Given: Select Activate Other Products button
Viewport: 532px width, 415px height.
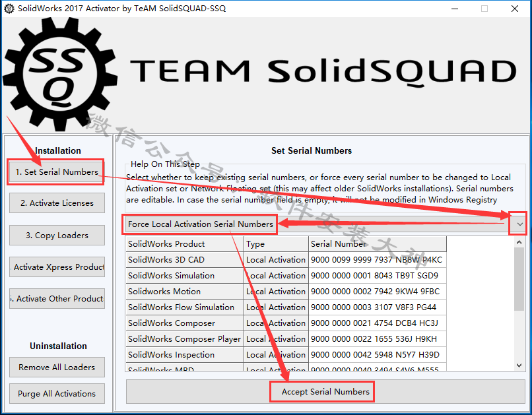Looking at the screenshot, I should (x=57, y=298).
